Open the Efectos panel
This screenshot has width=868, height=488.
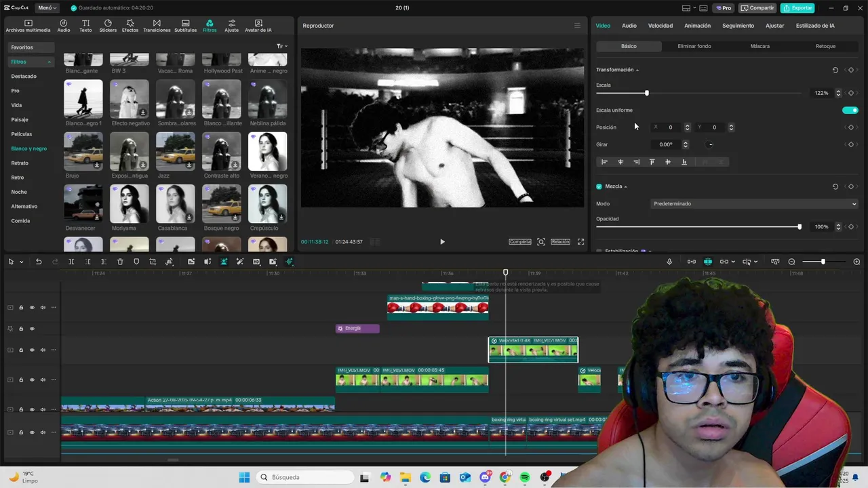click(x=130, y=26)
